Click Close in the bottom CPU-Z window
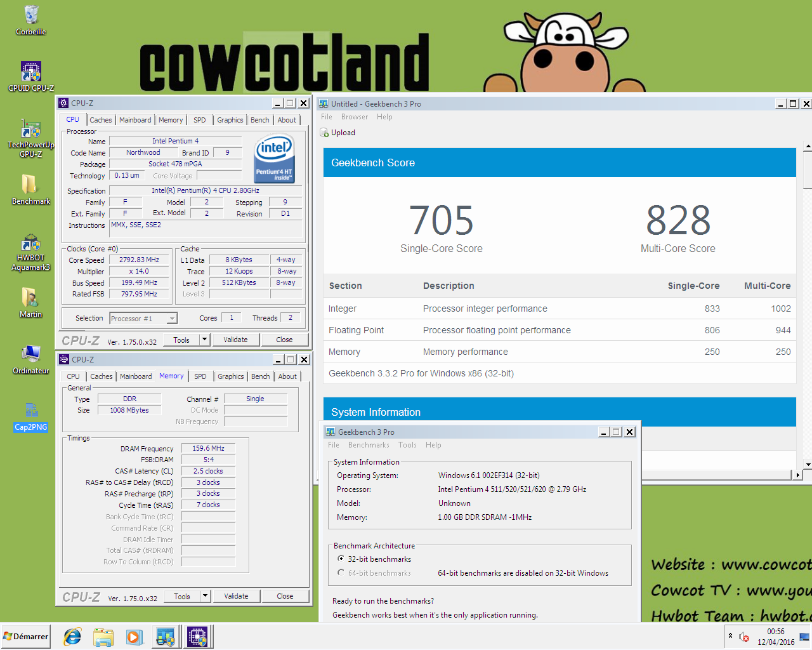 (285, 596)
